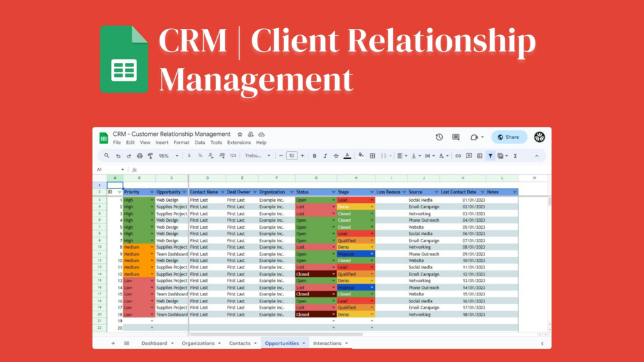Switch to the Contacts sheet tab
The height and width of the screenshot is (362, 644).
pos(240,343)
